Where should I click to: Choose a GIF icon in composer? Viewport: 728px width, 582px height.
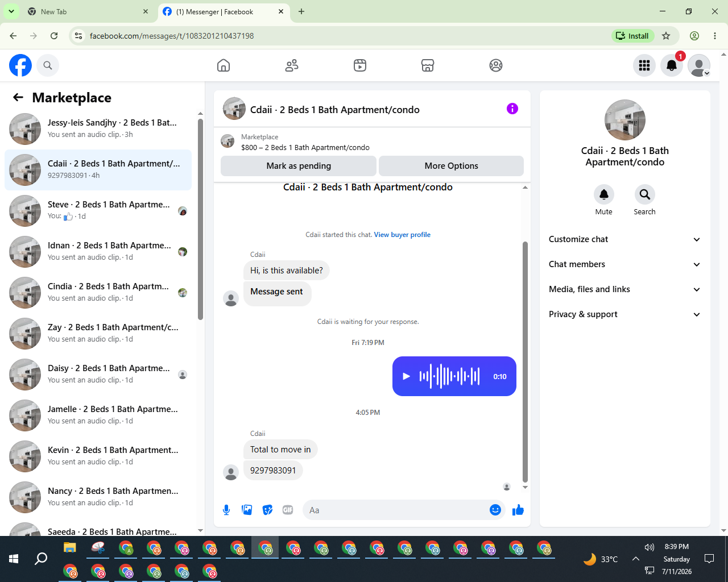(x=288, y=510)
